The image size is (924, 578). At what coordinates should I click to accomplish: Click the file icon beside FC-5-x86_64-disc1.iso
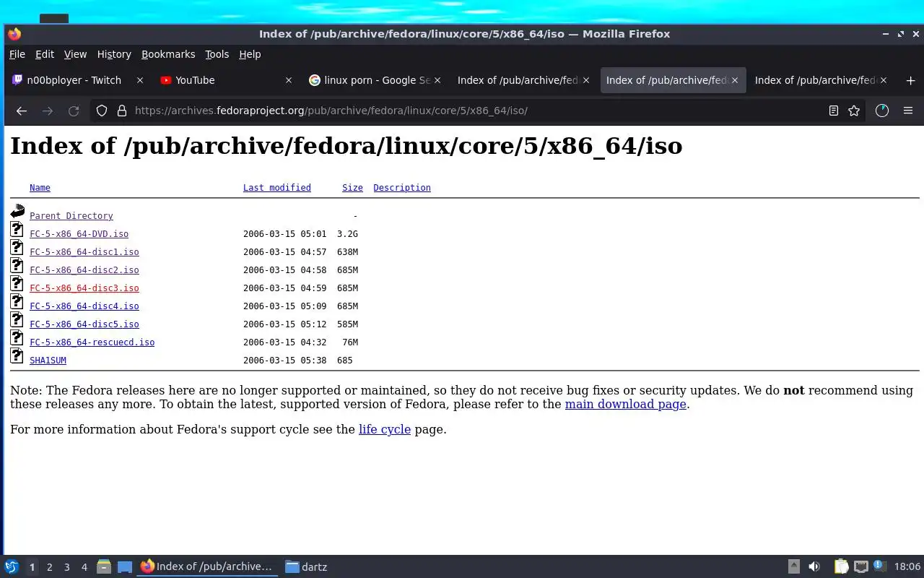click(x=17, y=247)
